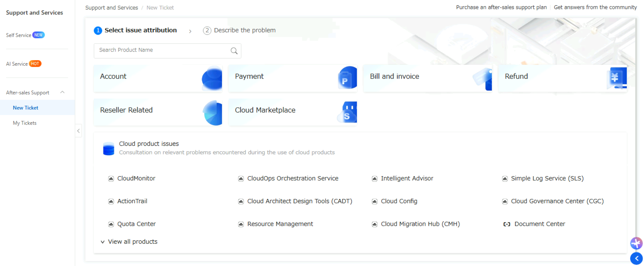Click the Refund category yen icon

(x=617, y=78)
